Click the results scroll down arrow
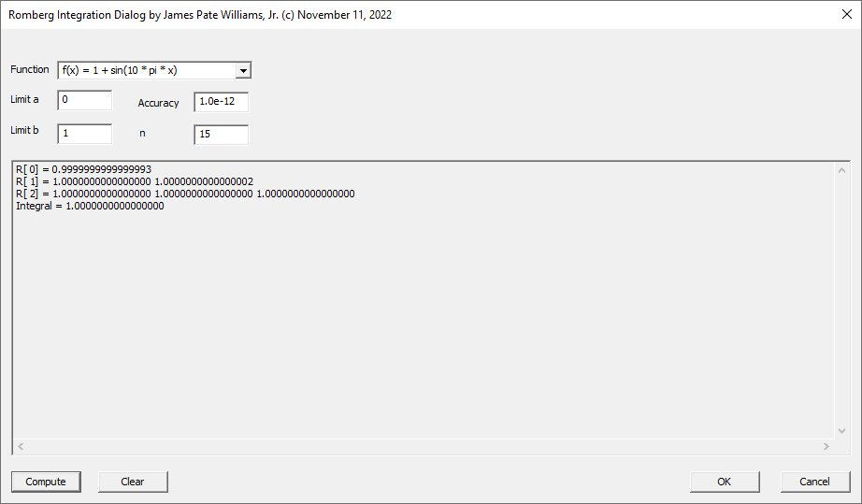 click(x=841, y=431)
